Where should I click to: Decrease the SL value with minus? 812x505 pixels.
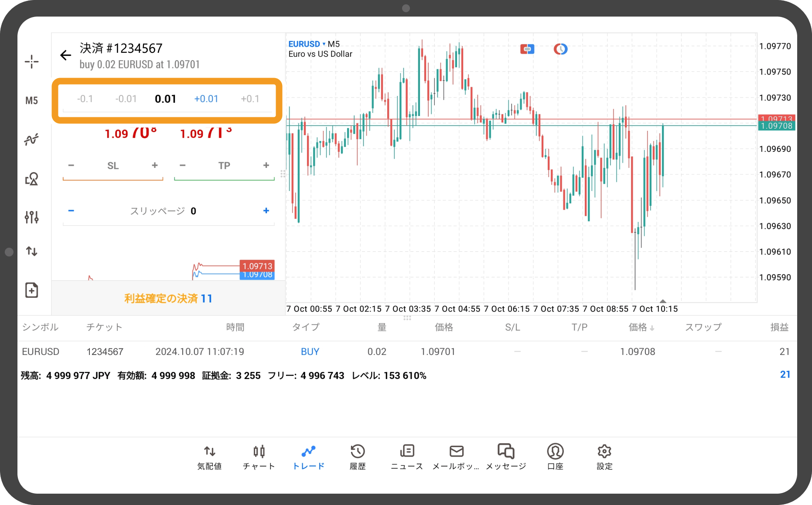tap(71, 165)
